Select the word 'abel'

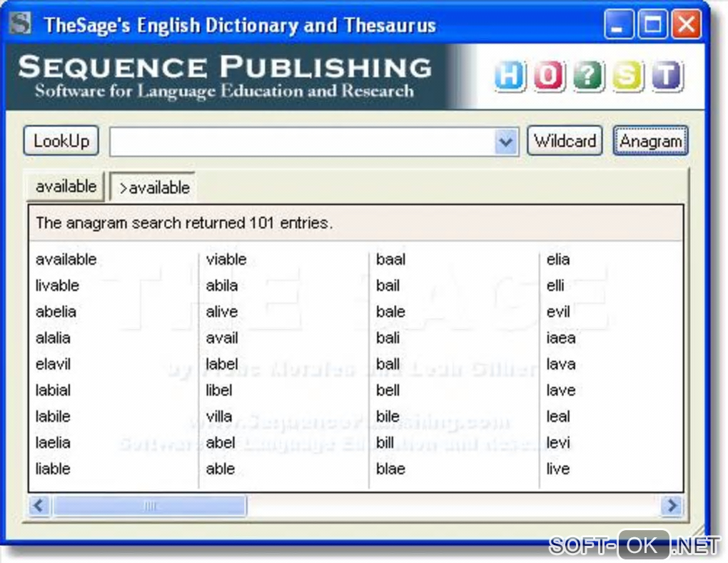click(x=220, y=443)
